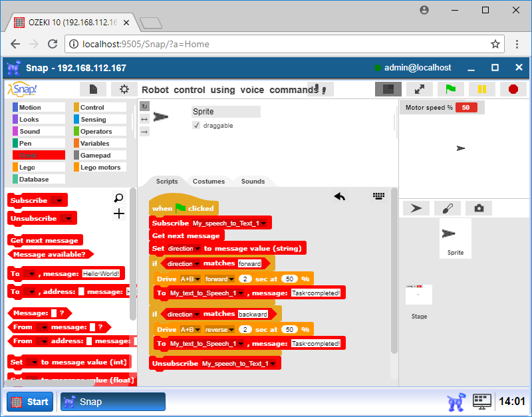Run the project with the green flag
The image size is (532, 417).
click(x=451, y=89)
